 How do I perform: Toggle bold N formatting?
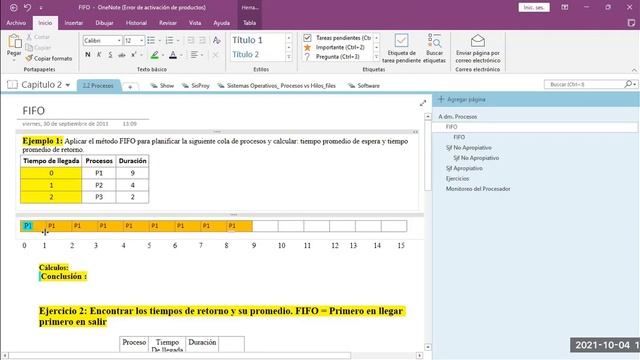point(88,55)
